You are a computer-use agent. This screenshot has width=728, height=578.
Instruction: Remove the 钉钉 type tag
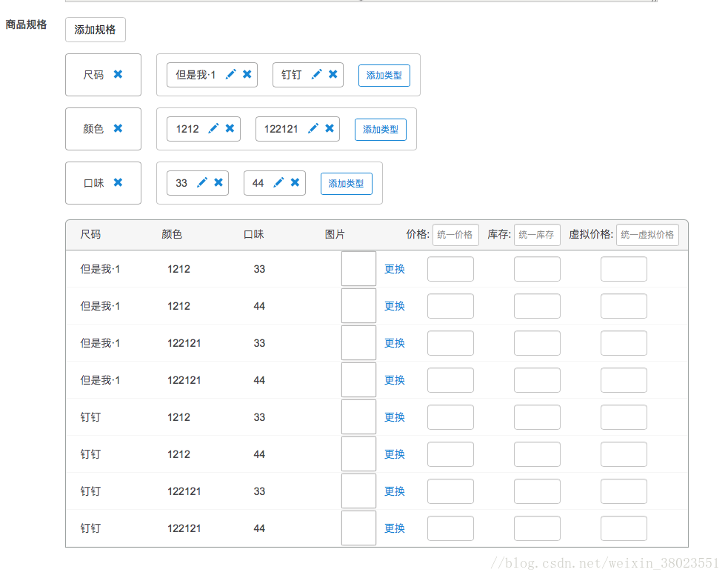click(333, 74)
